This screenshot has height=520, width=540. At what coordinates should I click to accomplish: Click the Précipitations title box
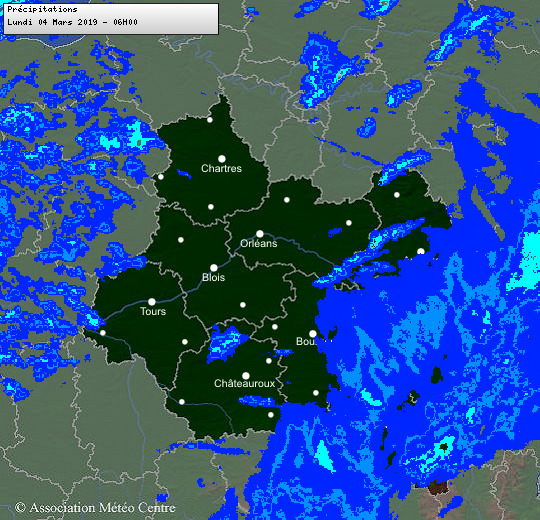pyautogui.click(x=111, y=19)
